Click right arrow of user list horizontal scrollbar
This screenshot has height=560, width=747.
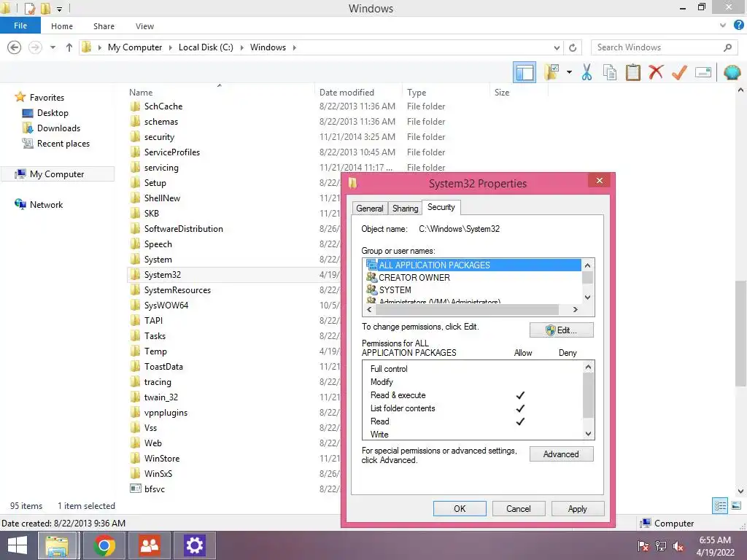[575, 309]
